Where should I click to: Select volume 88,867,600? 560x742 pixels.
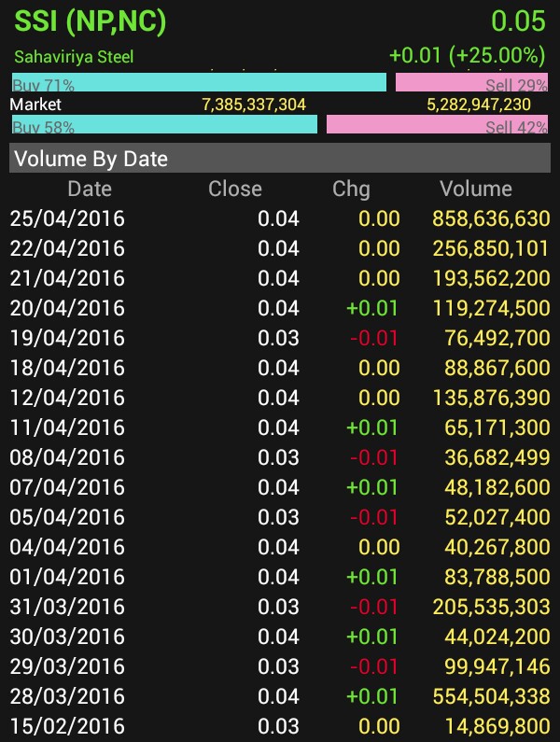point(497,368)
